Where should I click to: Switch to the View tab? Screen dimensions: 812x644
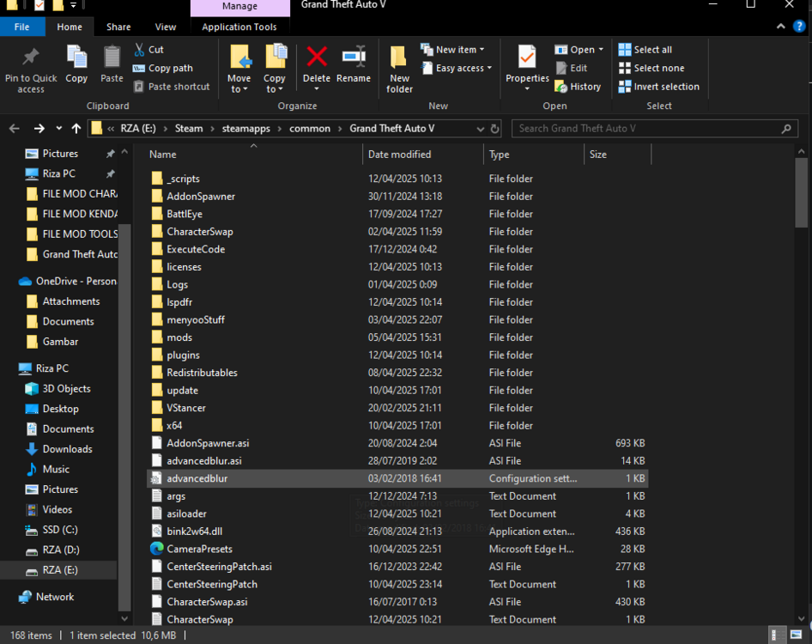165,26
